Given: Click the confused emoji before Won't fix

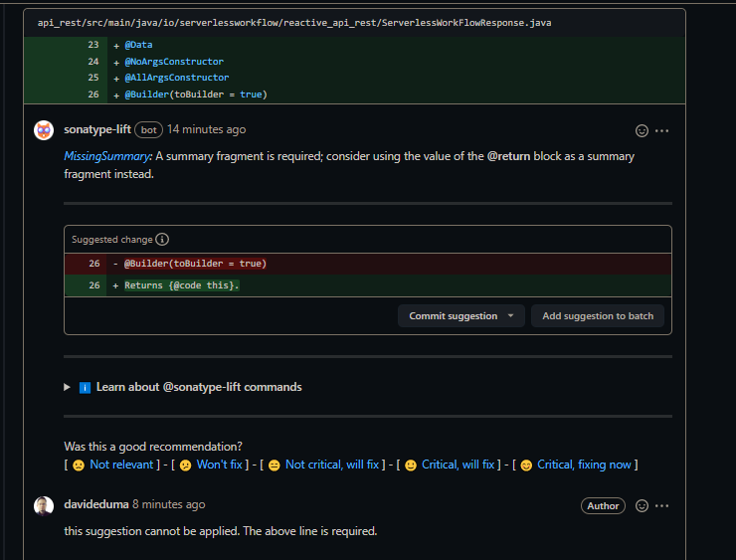Looking at the screenshot, I should point(185,466).
